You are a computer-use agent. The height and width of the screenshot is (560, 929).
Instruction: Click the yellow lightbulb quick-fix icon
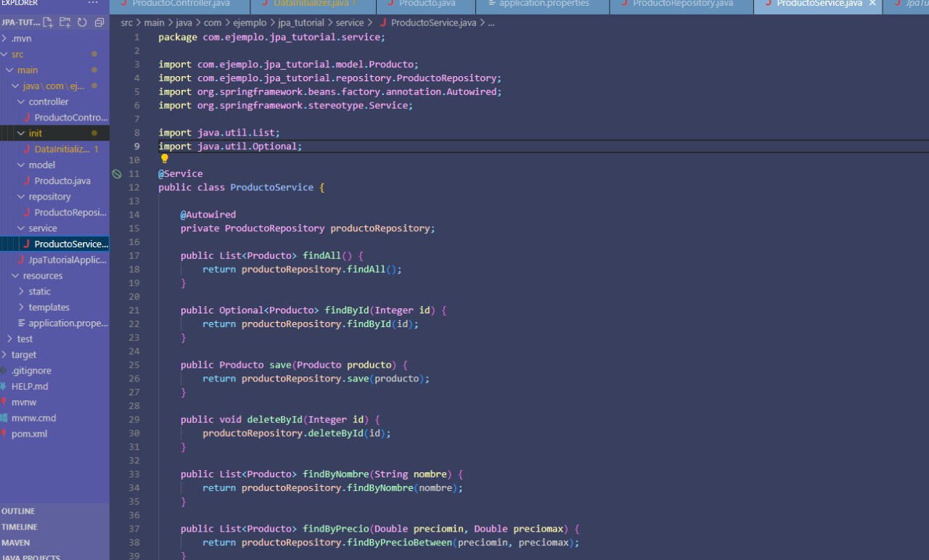point(164,159)
